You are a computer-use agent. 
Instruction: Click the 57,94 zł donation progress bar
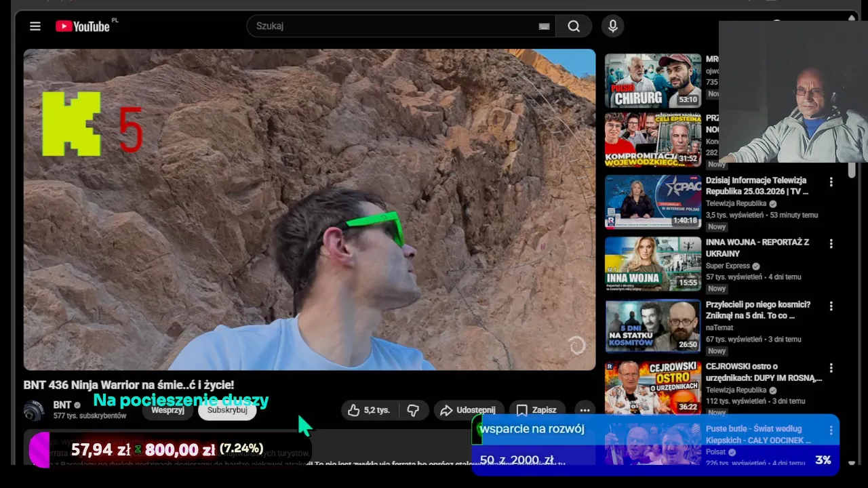coord(170,449)
